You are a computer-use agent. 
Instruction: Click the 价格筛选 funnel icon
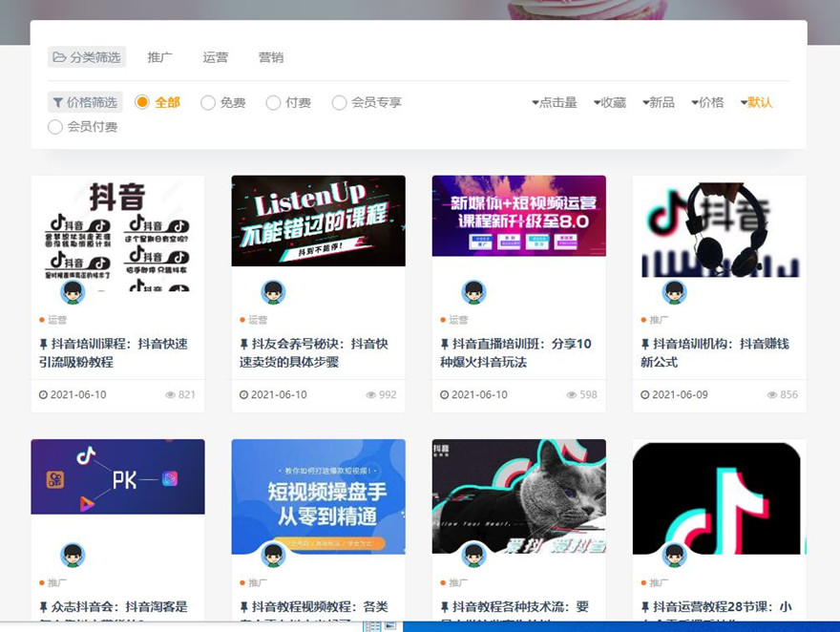58,102
